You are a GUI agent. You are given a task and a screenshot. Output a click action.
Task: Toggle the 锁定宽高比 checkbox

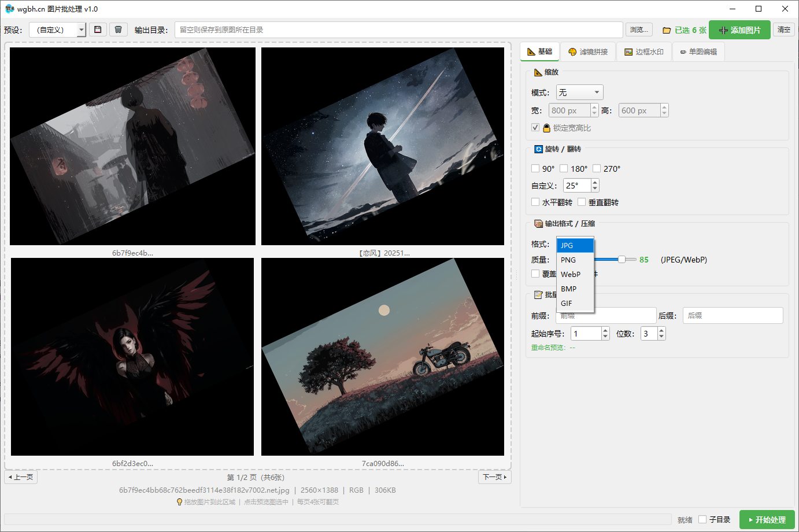tap(535, 128)
